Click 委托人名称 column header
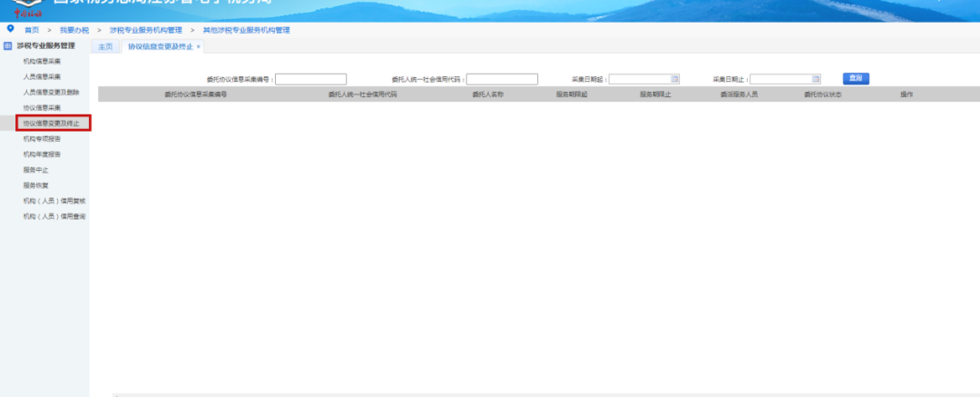Viewport: 980px width, 397px height. (x=488, y=94)
